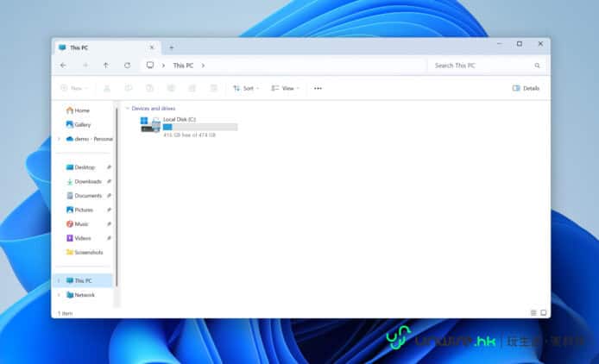Select the This PC tab
The height and width of the screenshot is (364, 599).
point(104,47)
